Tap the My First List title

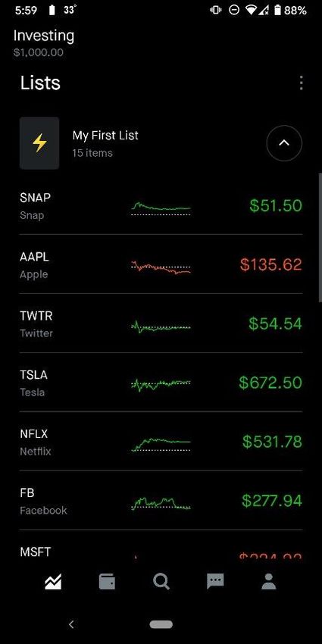[105, 135]
